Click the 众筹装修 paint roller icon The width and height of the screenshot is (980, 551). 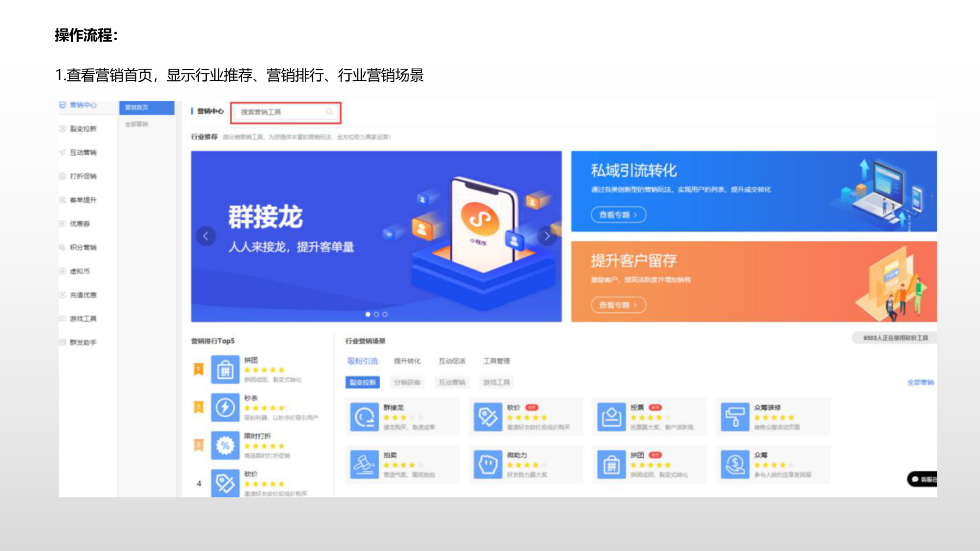[735, 417]
